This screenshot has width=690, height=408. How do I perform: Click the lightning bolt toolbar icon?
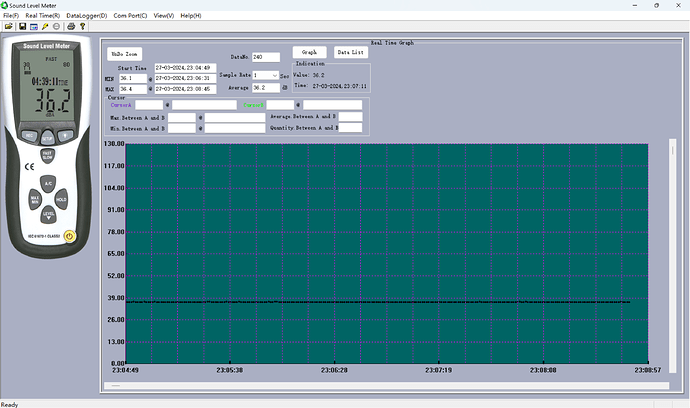pyautogui.click(x=45, y=26)
